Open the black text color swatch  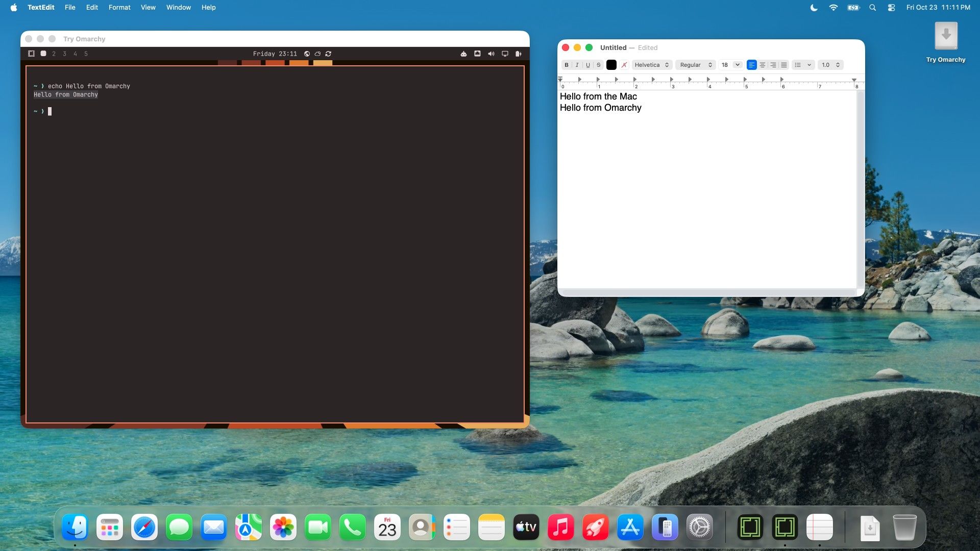[611, 65]
